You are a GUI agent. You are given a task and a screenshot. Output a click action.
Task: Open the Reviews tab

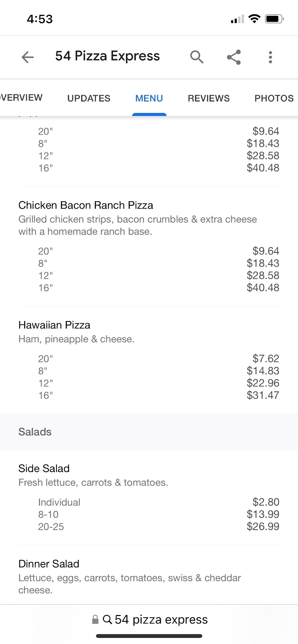tap(209, 98)
